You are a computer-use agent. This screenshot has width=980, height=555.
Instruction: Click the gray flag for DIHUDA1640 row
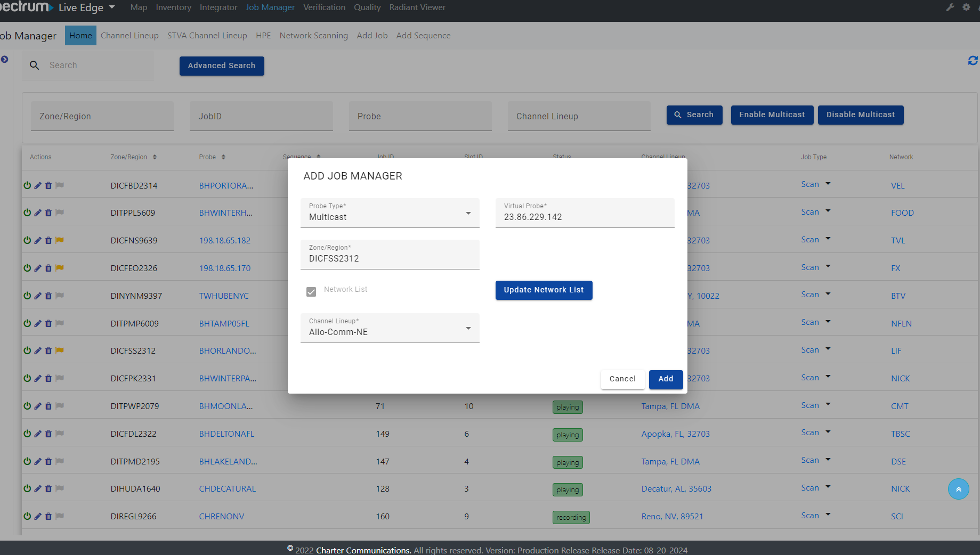[x=60, y=488]
